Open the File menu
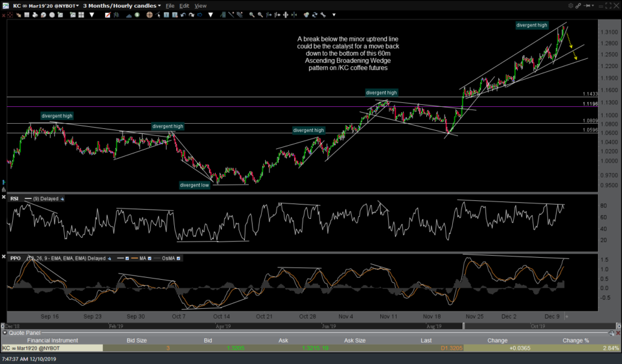This screenshot has height=364, width=622. click(170, 5)
